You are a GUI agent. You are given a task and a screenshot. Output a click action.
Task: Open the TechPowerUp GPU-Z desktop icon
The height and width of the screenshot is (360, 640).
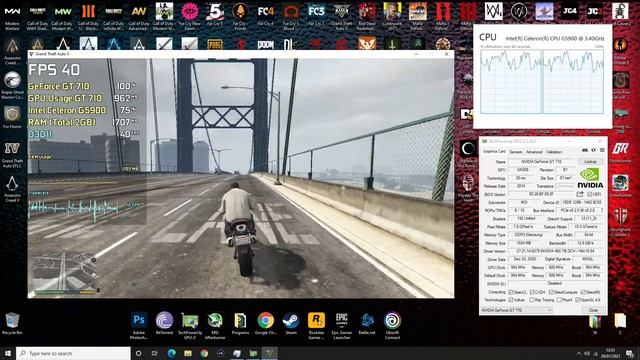[189, 325]
